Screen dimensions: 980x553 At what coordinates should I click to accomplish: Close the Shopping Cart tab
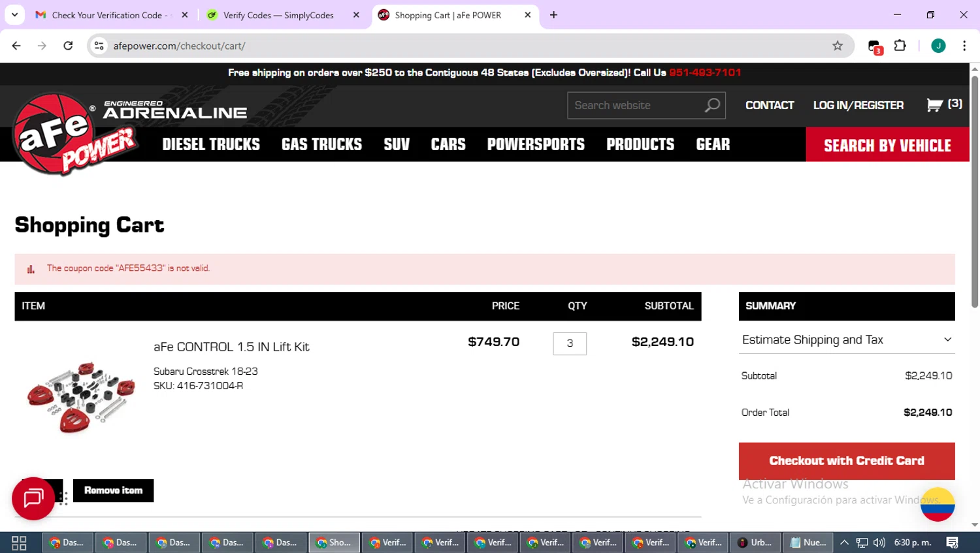click(x=528, y=15)
